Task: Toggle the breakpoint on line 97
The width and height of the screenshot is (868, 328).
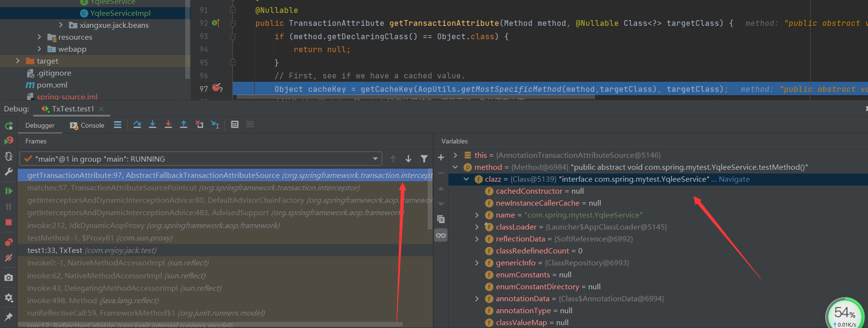Action: (217, 88)
